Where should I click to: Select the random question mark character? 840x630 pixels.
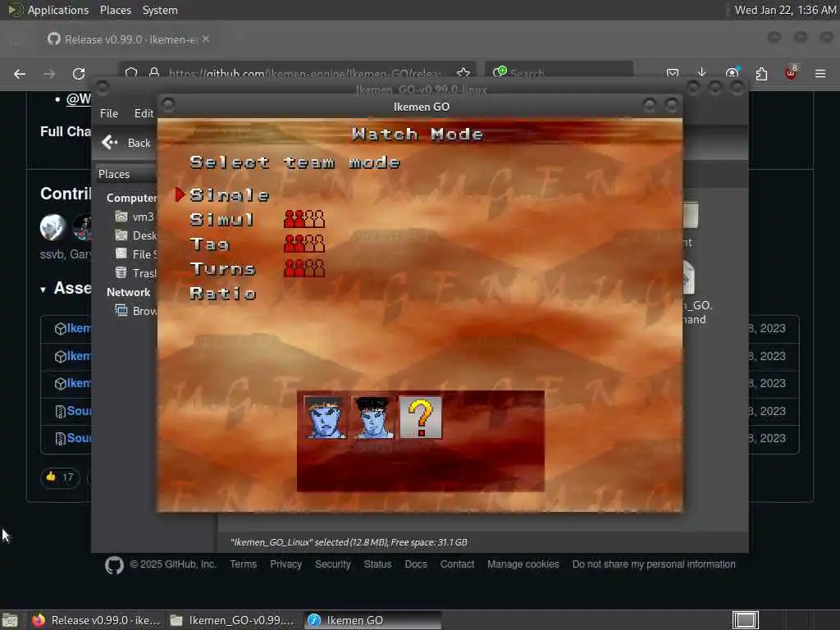421,418
